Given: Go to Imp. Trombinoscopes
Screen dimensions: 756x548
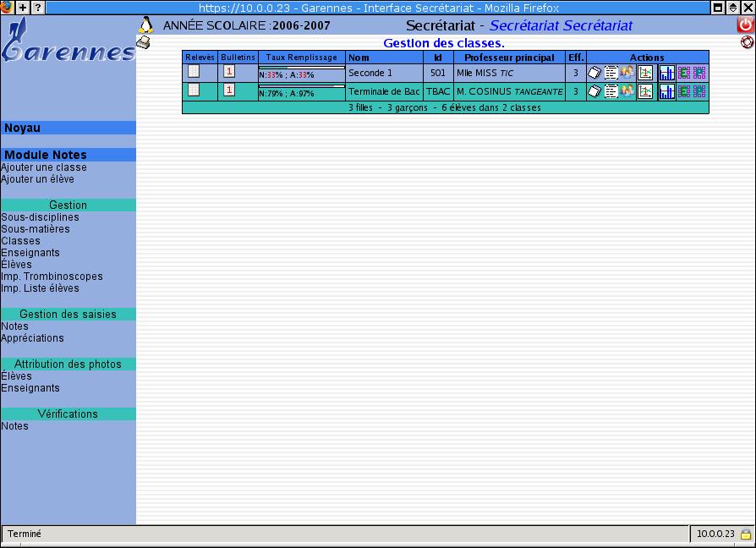Looking at the screenshot, I should click(52, 277).
